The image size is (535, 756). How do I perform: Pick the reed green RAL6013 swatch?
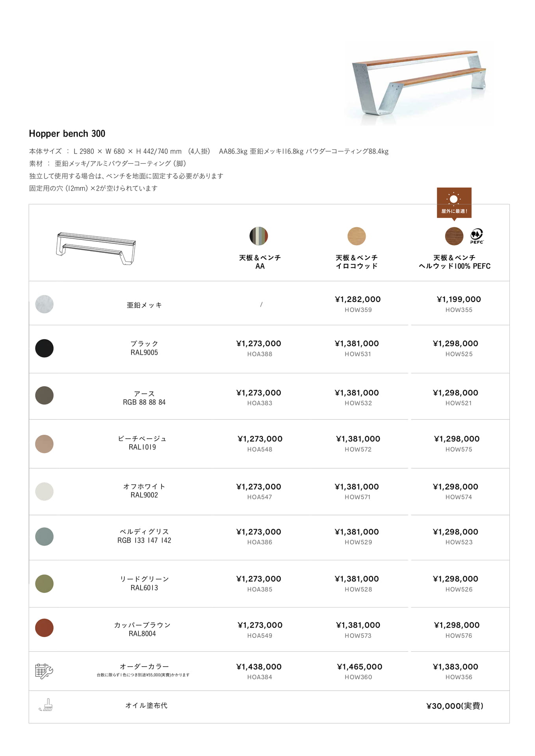click(45, 584)
